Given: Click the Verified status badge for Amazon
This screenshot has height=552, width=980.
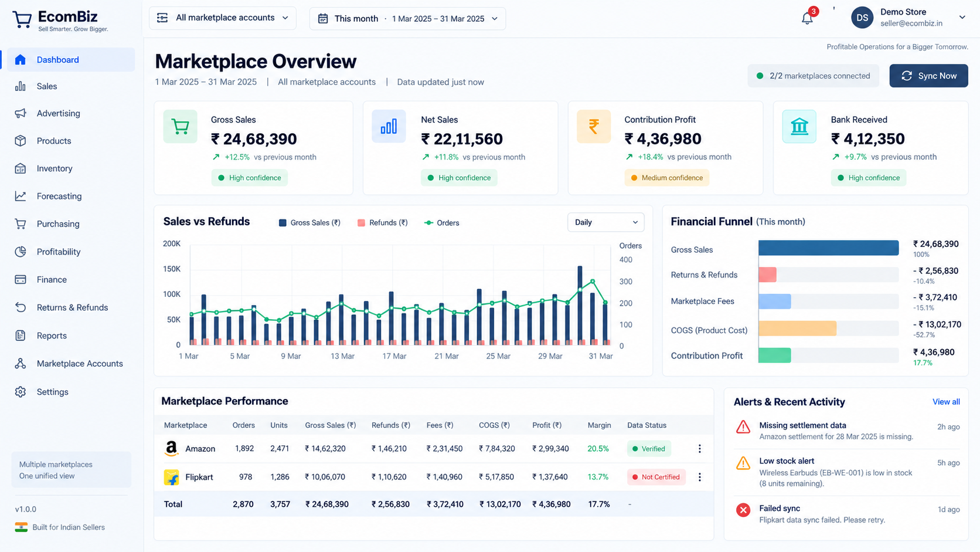Looking at the screenshot, I should point(648,449).
